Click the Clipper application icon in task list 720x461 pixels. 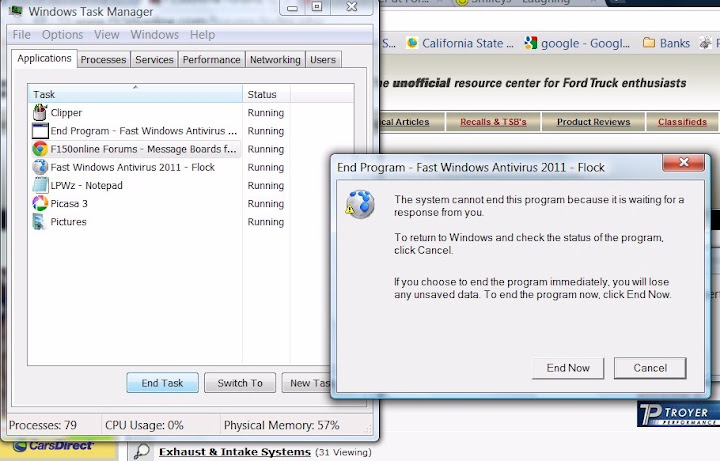click(x=40, y=112)
